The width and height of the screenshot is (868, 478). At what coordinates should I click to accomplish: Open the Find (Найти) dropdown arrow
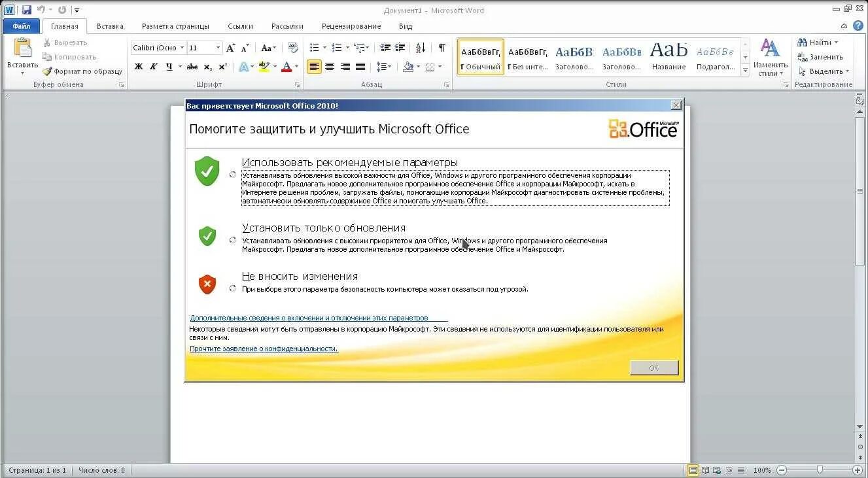pyautogui.click(x=836, y=43)
